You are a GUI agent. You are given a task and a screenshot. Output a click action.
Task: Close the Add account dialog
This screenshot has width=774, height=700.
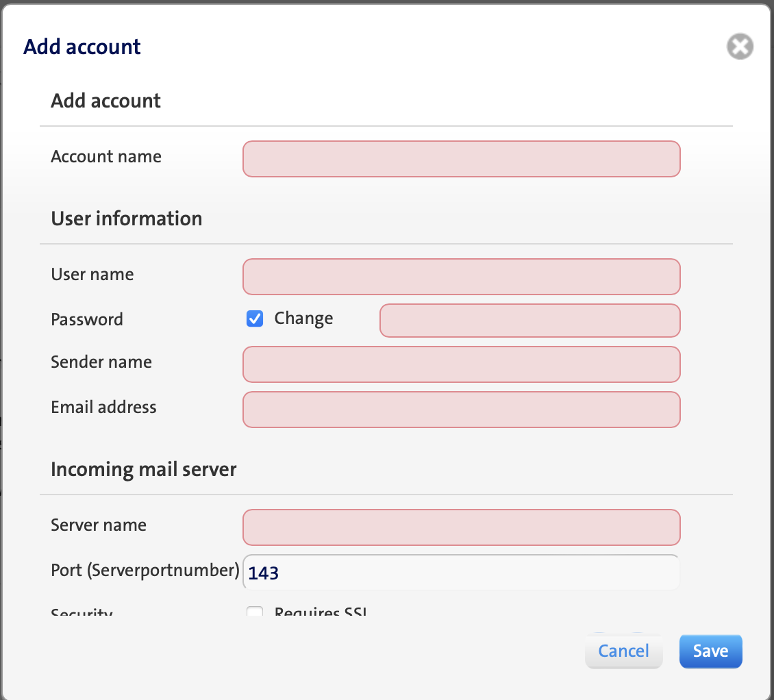[x=740, y=47]
